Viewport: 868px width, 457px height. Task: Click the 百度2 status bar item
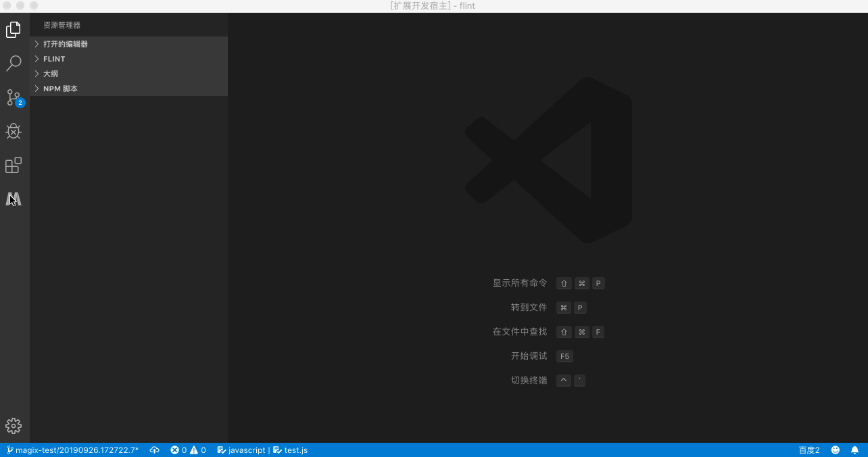pos(809,450)
